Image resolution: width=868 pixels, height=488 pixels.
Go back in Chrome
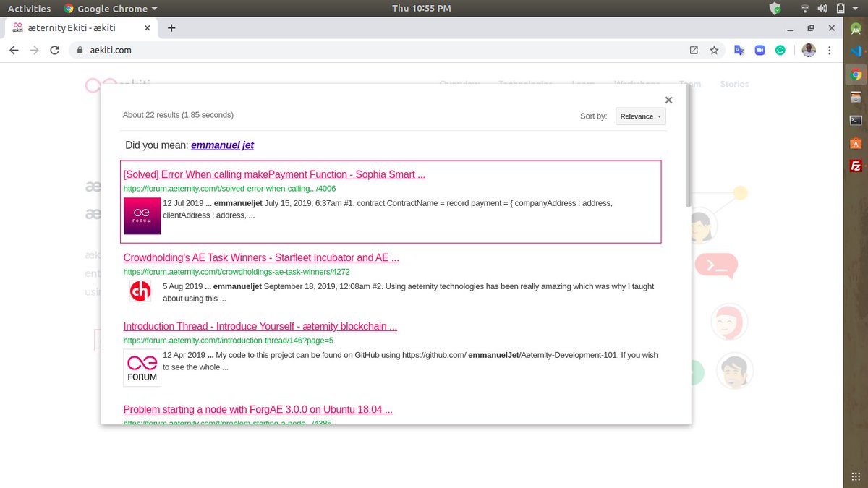click(14, 51)
